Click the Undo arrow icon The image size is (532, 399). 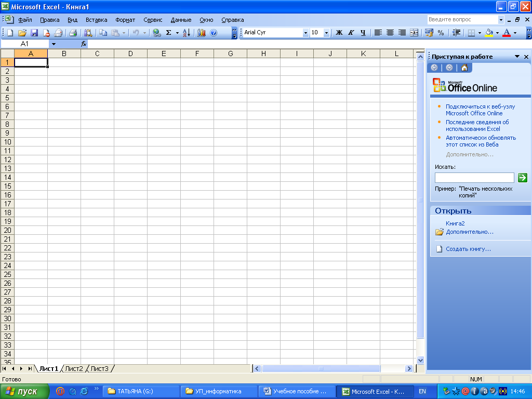pyautogui.click(x=136, y=33)
